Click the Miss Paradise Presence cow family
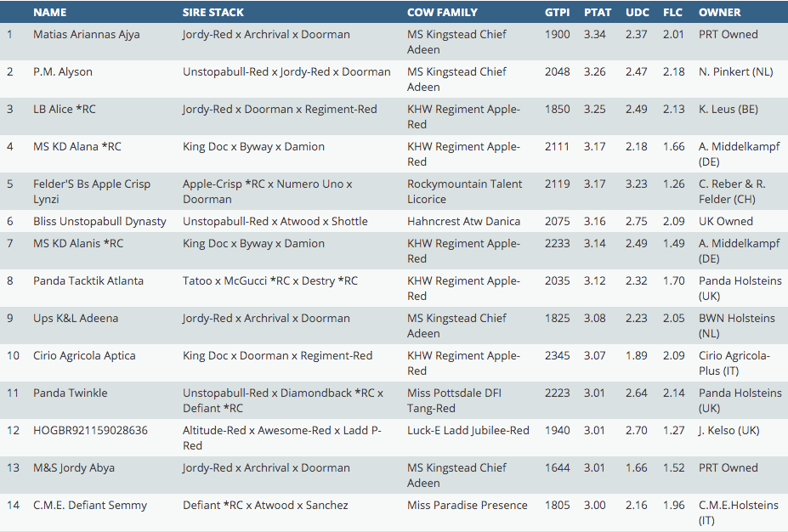This screenshot has height=532, width=788. pyautogui.click(x=467, y=506)
